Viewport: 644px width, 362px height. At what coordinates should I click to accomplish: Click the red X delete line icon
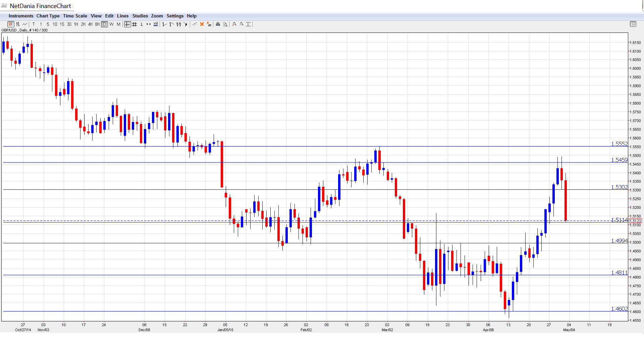coord(202,24)
